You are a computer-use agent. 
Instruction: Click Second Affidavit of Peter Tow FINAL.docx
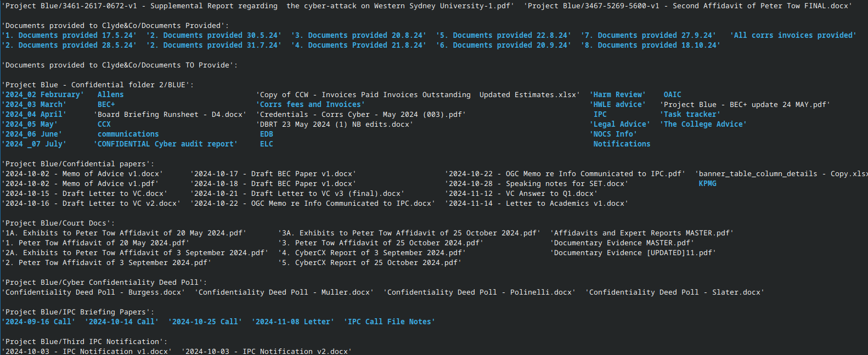click(x=688, y=5)
